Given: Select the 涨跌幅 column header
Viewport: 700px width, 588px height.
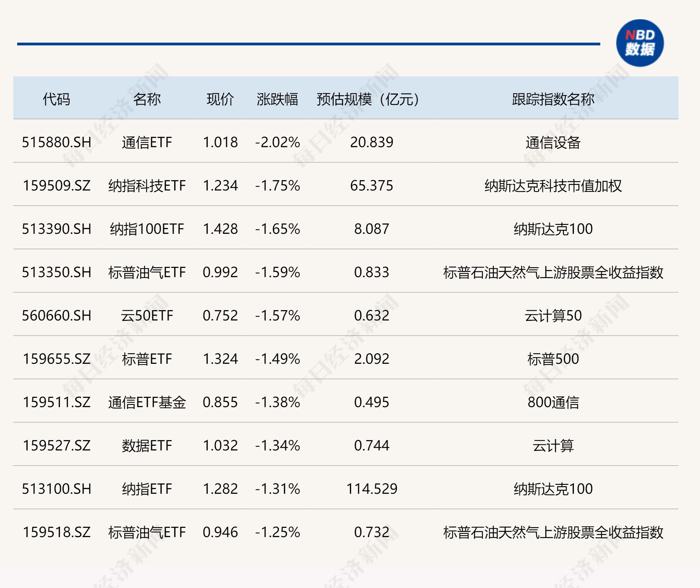Looking at the screenshot, I should (277, 99).
